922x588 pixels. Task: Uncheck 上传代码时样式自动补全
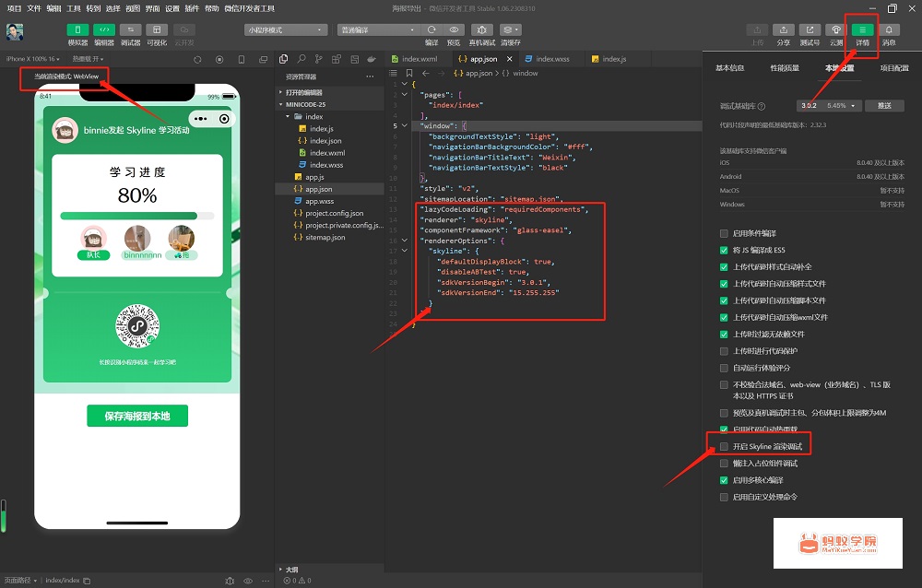pos(724,267)
